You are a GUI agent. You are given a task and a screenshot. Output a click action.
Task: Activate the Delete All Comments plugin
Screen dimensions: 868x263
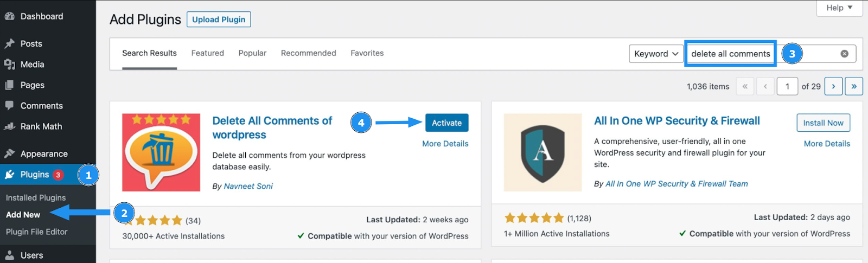[x=446, y=123]
